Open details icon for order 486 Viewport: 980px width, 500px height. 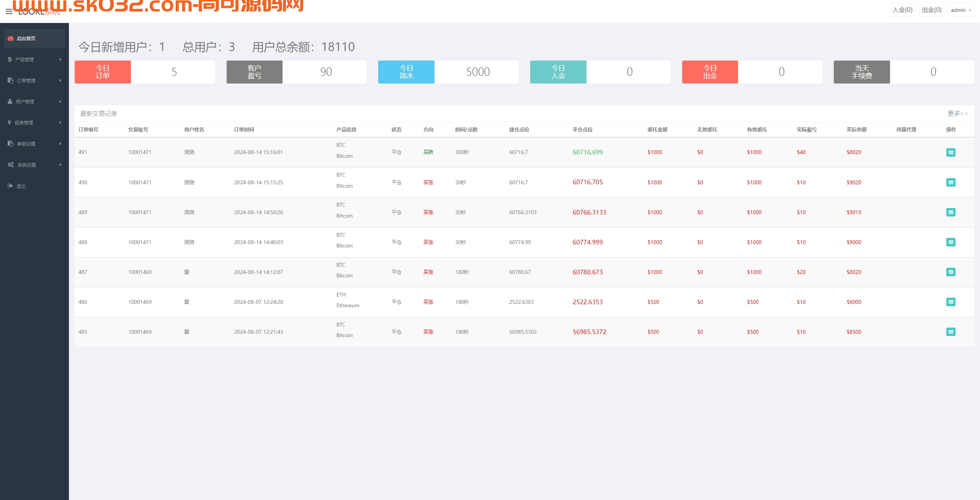point(951,302)
